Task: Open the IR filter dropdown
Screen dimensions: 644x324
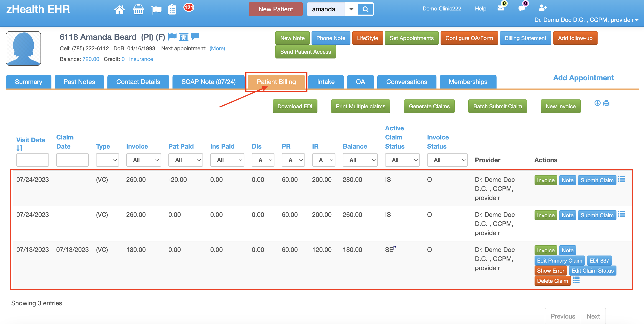Action: coord(324,160)
